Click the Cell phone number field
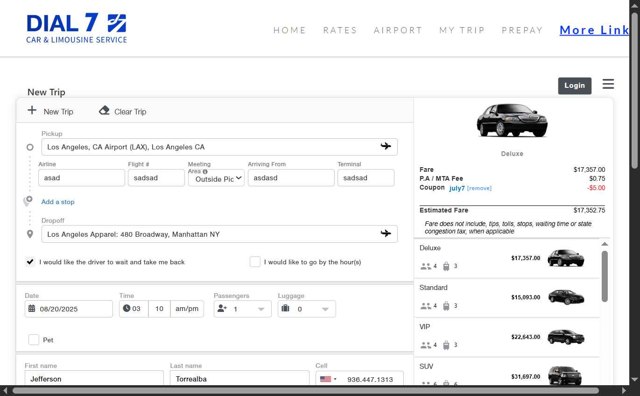The height and width of the screenshot is (396, 640). (x=371, y=379)
